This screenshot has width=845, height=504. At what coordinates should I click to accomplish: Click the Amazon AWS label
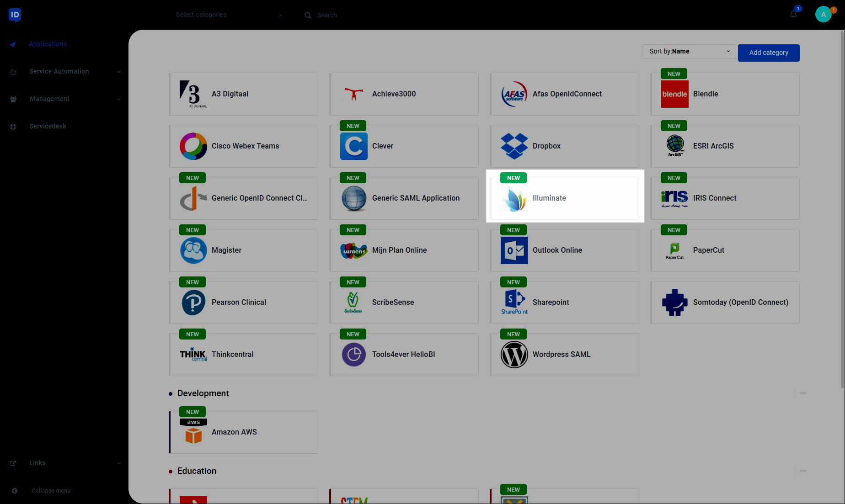[234, 432]
